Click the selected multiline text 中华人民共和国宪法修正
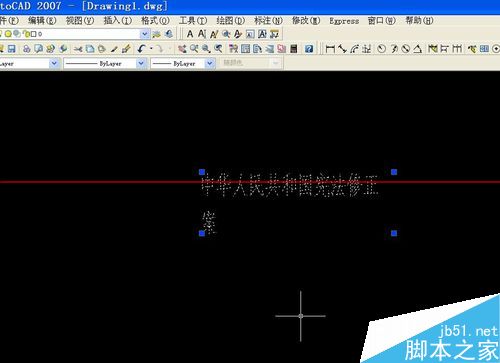The image size is (500, 363). (289, 185)
